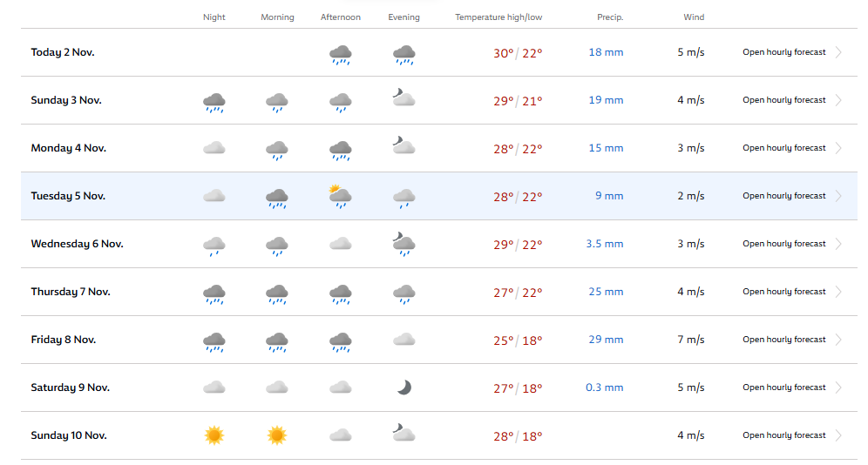The image size is (868, 465).
Task: Open hourly forecast for Sunday 3 Nov.
Action: (x=783, y=100)
